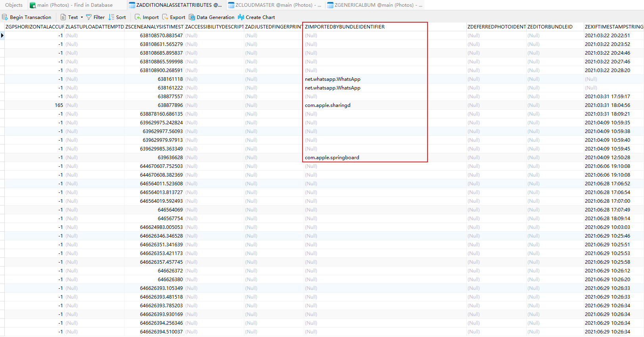Click the Create Chart icon
The image size is (644, 337).
pyautogui.click(x=241, y=17)
